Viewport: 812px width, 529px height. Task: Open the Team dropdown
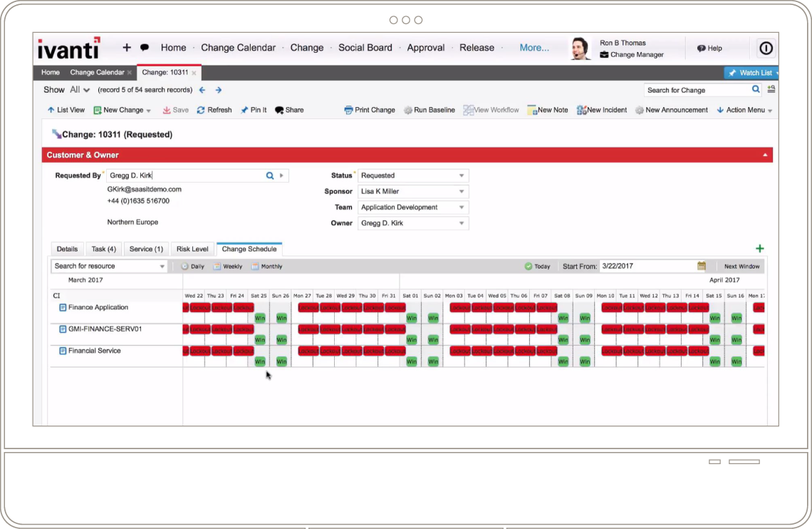(462, 207)
